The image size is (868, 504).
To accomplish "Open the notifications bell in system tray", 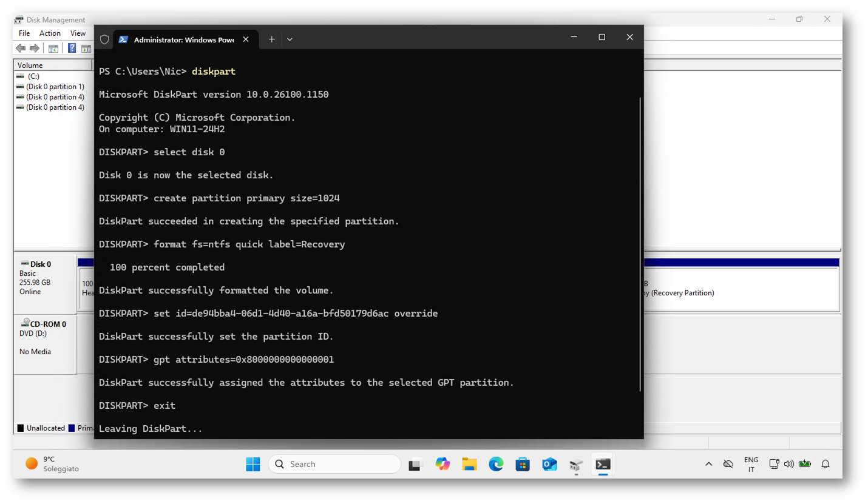I will (x=825, y=464).
